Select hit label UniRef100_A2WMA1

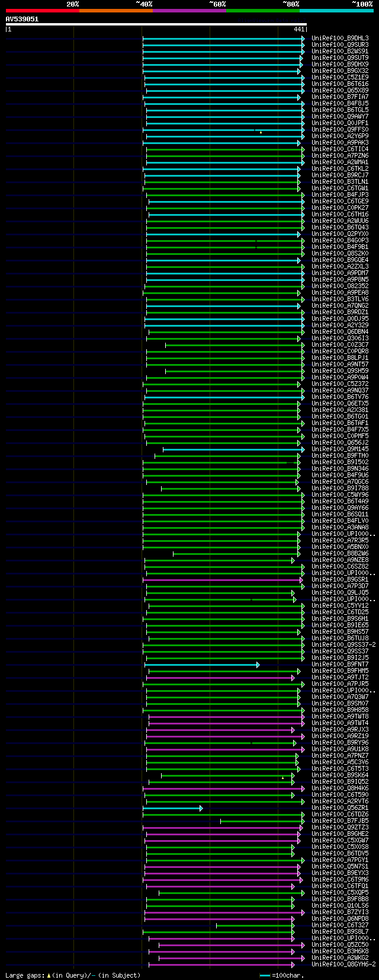pyautogui.click(x=340, y=162)
